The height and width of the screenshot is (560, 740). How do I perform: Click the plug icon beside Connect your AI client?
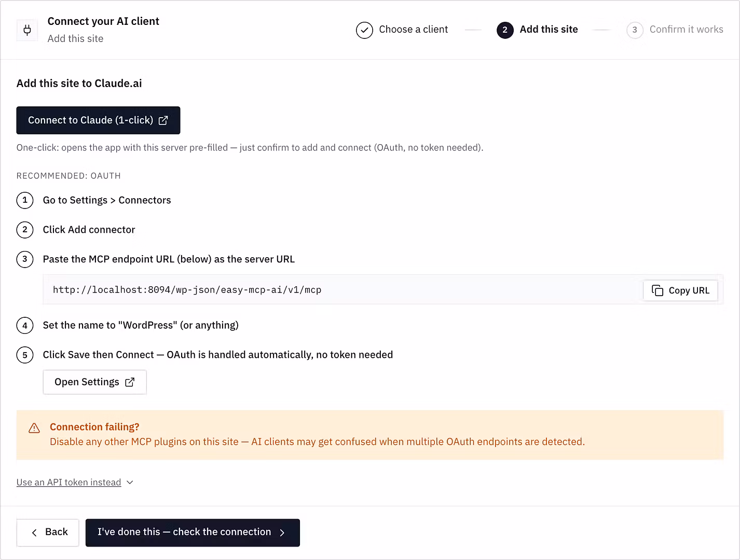pyautogui.click(x=27, y=30)
